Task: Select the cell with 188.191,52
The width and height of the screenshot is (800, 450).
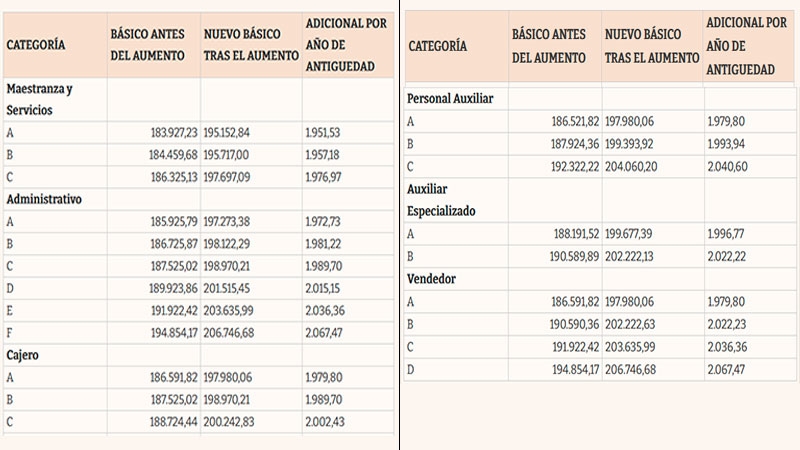Action: [563, 234]
